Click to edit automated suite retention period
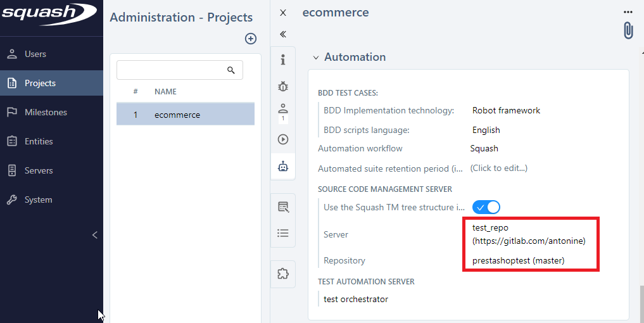The height and width of the screenshot is (323, 644). click(498, 168)
